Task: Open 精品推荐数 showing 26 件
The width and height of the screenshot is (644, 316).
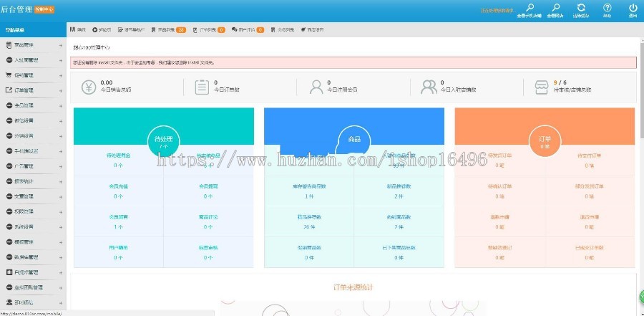Action: point(309,222)
